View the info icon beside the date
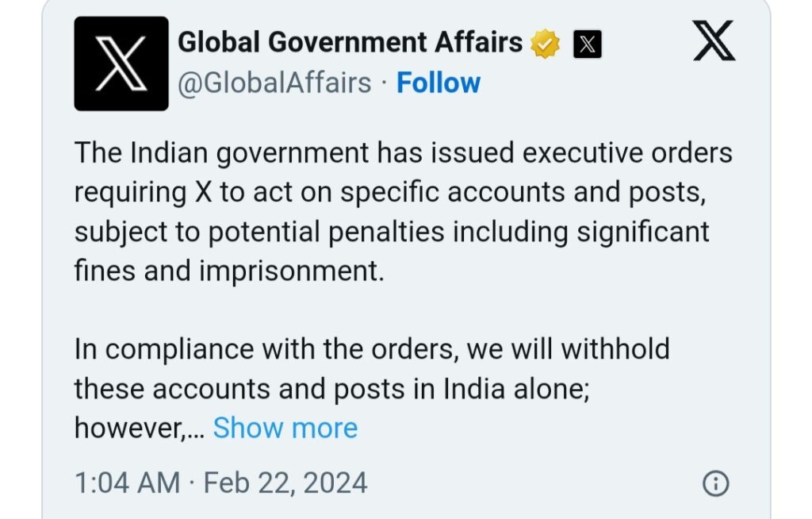The image size is (812, 519). [716, 483]
